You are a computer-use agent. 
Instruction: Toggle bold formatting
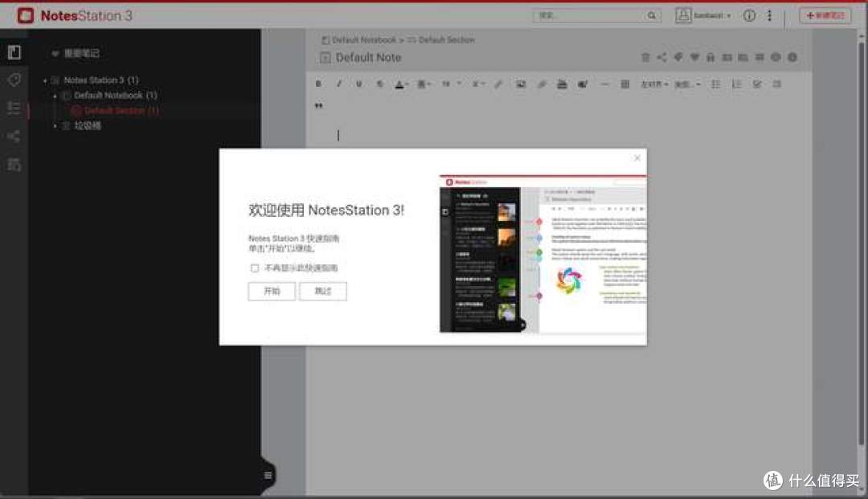(318, 84)
